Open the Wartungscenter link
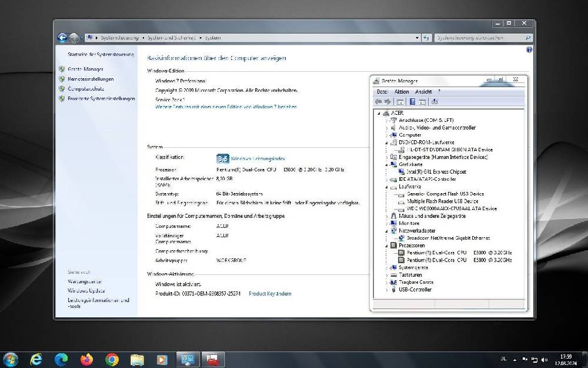Viewport: 588px width, 368px height. click(85, 281)
